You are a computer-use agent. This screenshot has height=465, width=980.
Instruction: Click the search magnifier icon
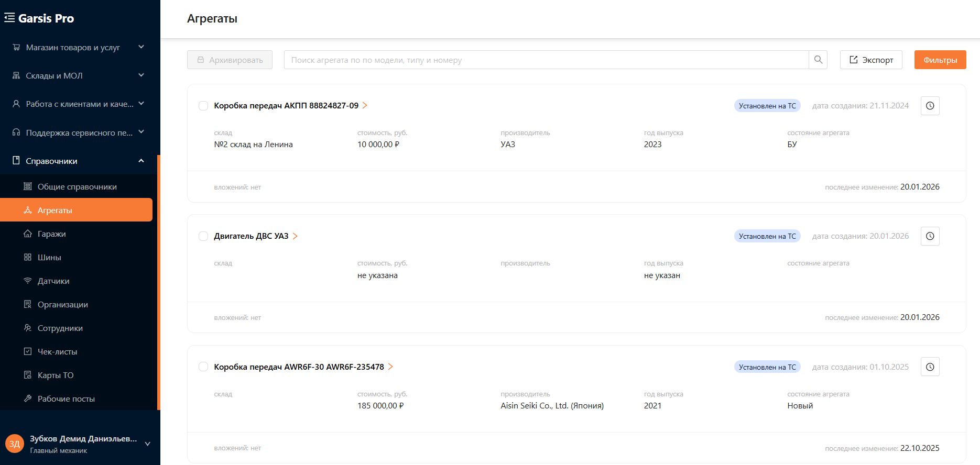(x=818, y=60)
